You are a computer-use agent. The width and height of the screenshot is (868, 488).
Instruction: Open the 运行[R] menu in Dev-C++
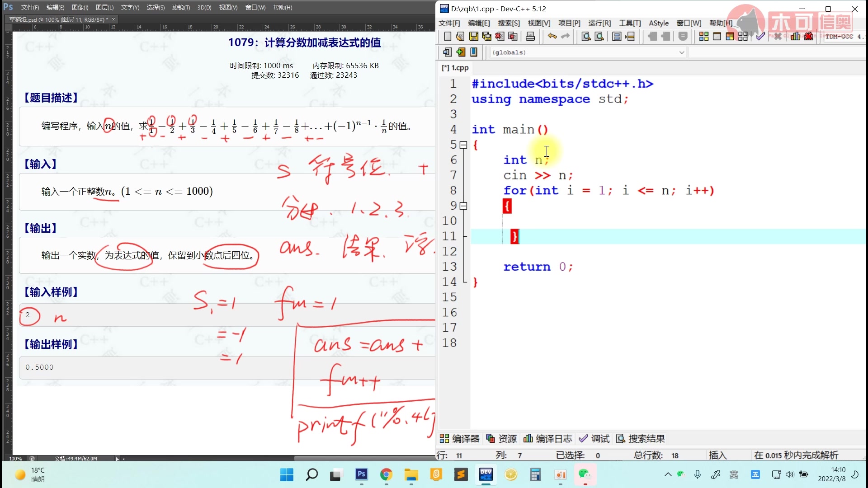pos(599,23)
